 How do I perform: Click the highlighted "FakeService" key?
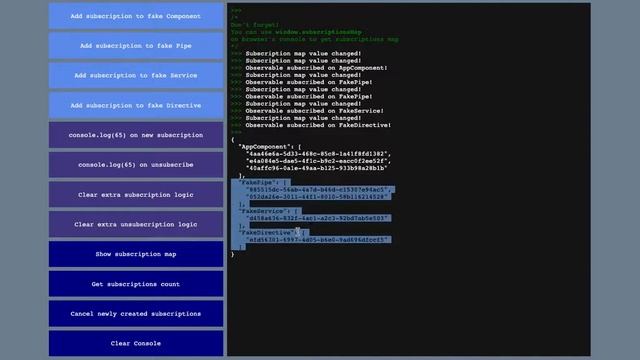tap(263, 211)
